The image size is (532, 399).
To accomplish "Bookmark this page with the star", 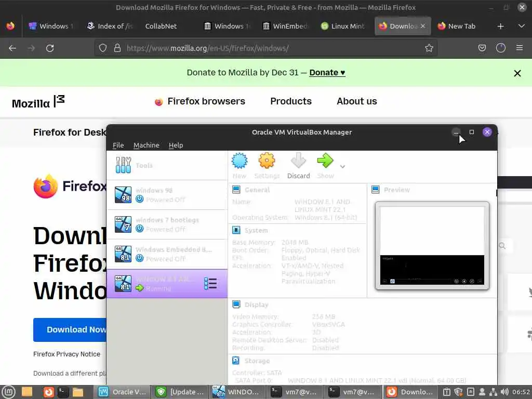I will click(429, 48).
